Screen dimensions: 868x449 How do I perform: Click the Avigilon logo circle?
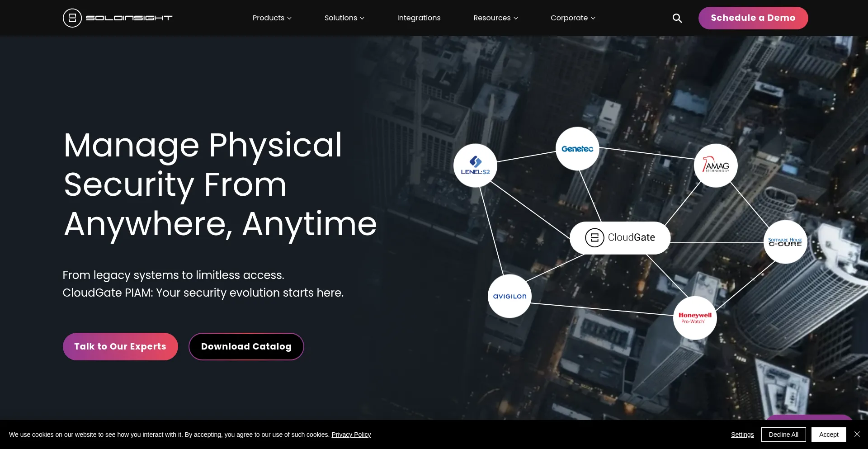[x=509, y=296]
